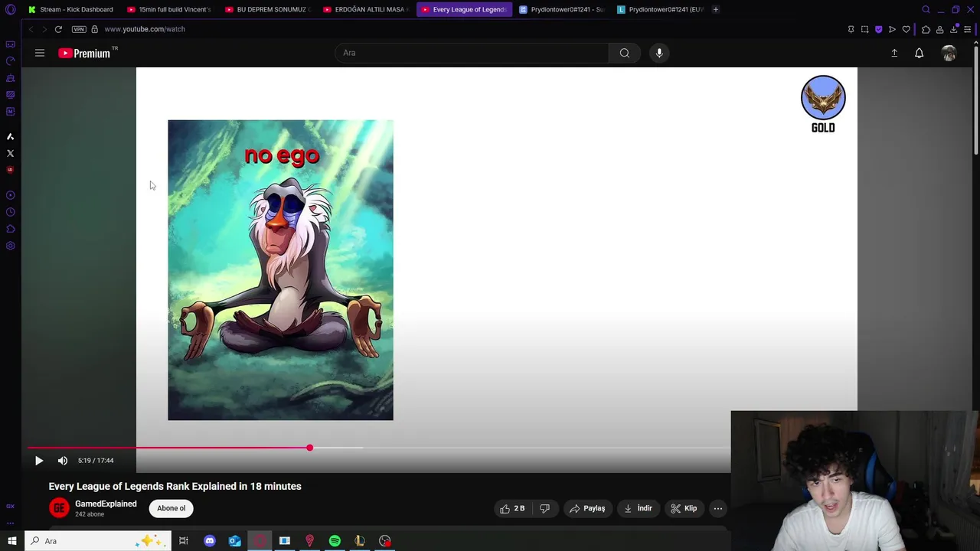Image resolution: width=980 pixels, height=551 pixels.
Task: Toggle the VPN badge in the address bar
Action: coord(79,29)
